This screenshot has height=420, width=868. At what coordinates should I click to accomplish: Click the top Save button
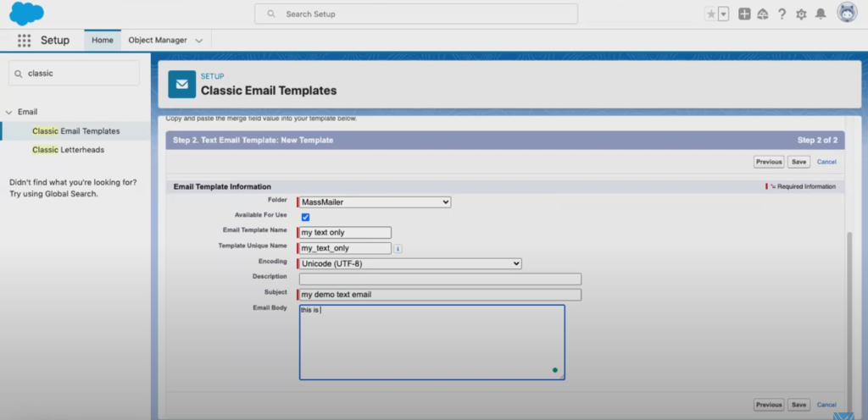[x=798, y=162]
